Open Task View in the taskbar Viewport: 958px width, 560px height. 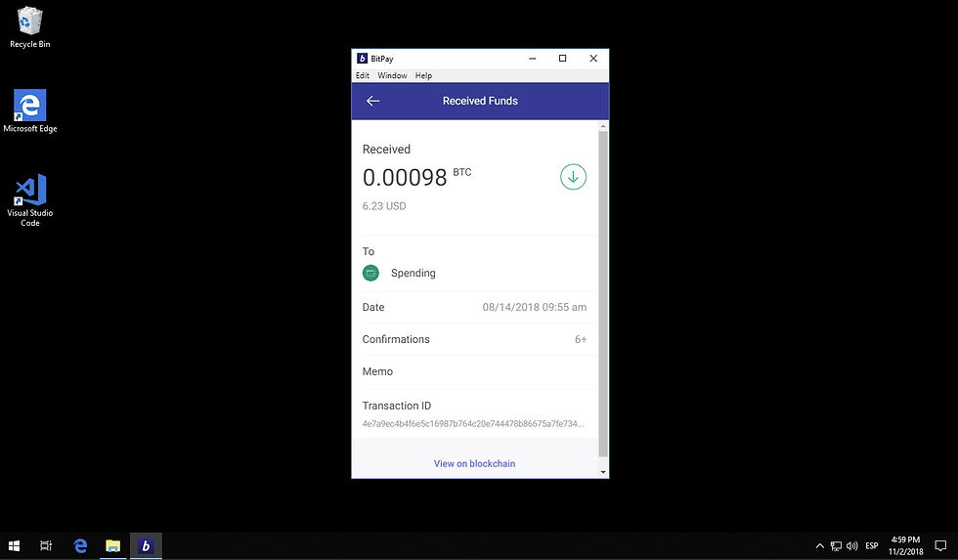coord(46,545)
